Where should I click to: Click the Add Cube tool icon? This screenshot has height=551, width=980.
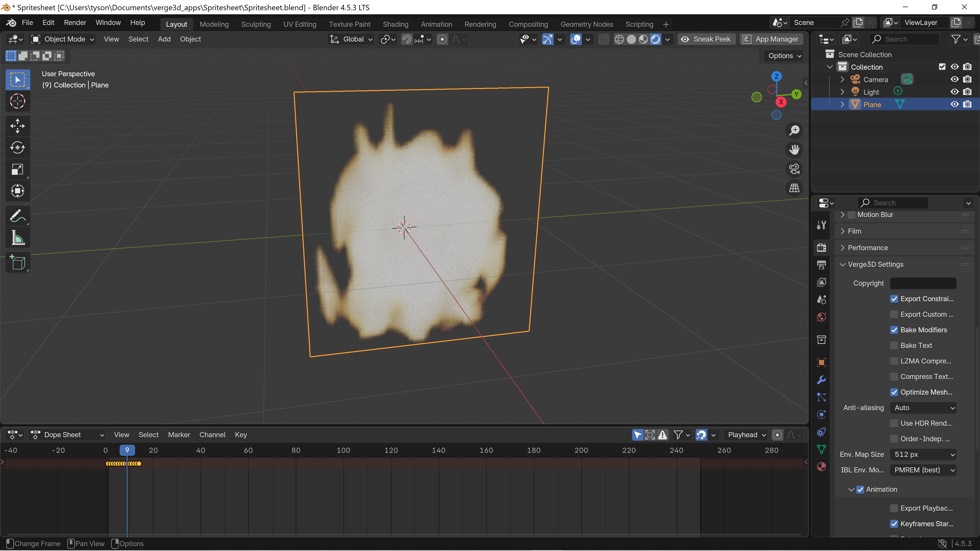click(18, 263)
